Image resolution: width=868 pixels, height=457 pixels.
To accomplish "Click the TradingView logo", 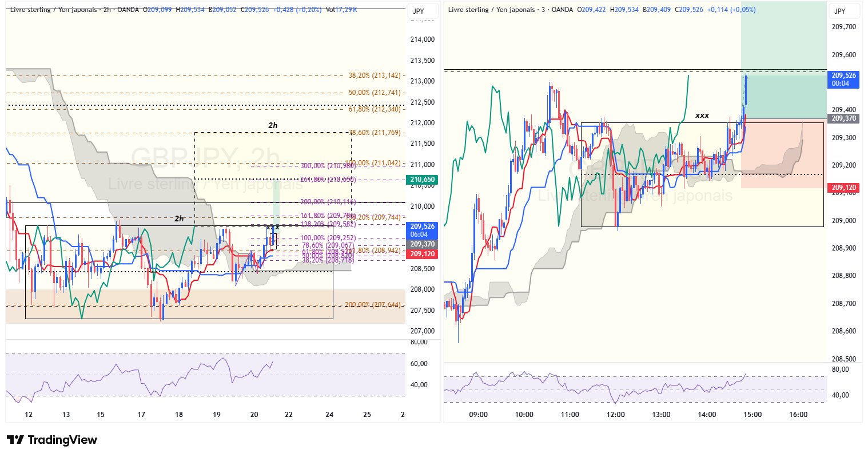I will tap(52, 440).
